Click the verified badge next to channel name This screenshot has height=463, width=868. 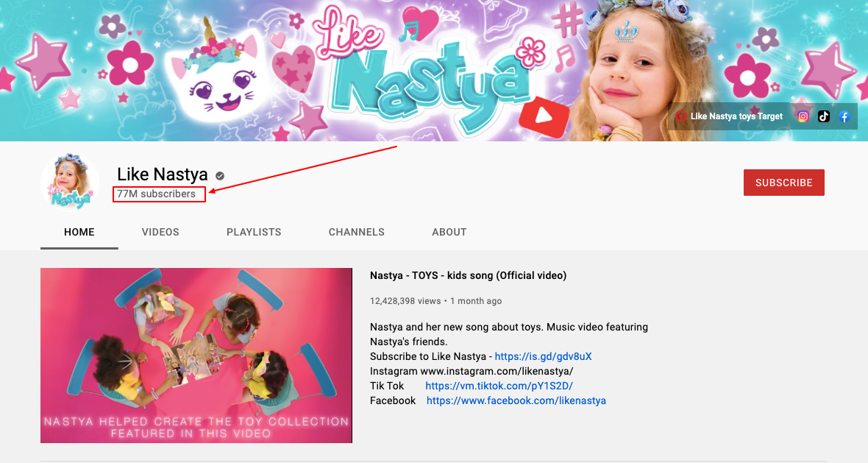(220, 176)
